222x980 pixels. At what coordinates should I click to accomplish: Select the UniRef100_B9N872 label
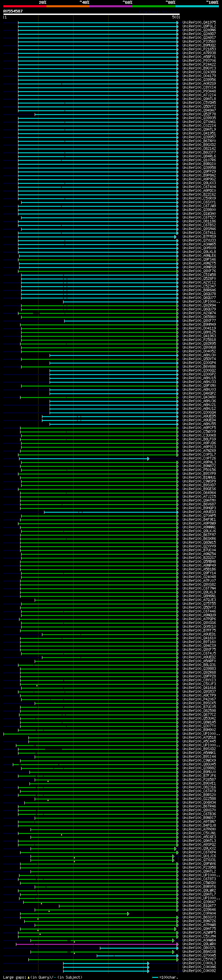tap(199, 466)
